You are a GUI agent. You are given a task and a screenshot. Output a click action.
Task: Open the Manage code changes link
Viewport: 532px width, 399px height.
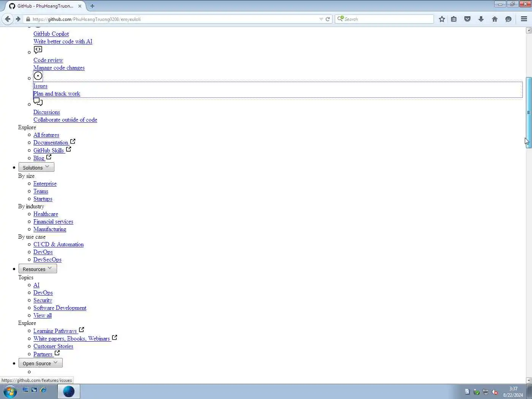pyautogui.click(x=59, y=68)
